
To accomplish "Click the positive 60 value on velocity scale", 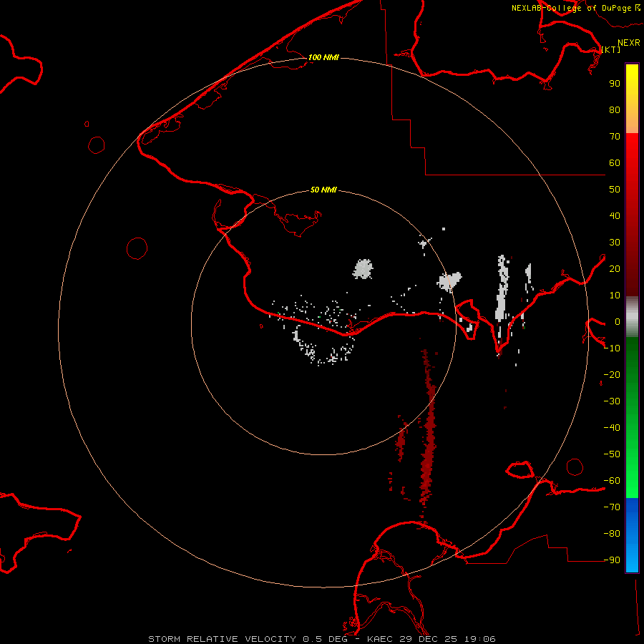I will click(615, 162).
